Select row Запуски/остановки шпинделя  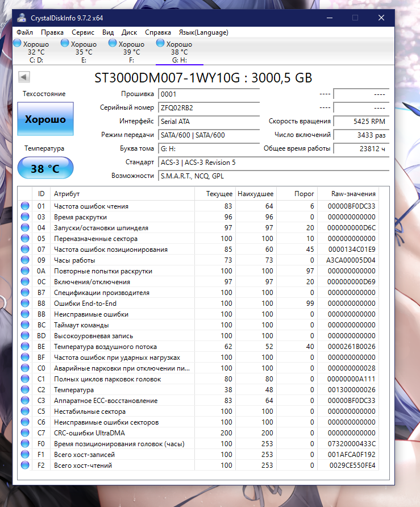pyautogui.click(x=198, y=227)
